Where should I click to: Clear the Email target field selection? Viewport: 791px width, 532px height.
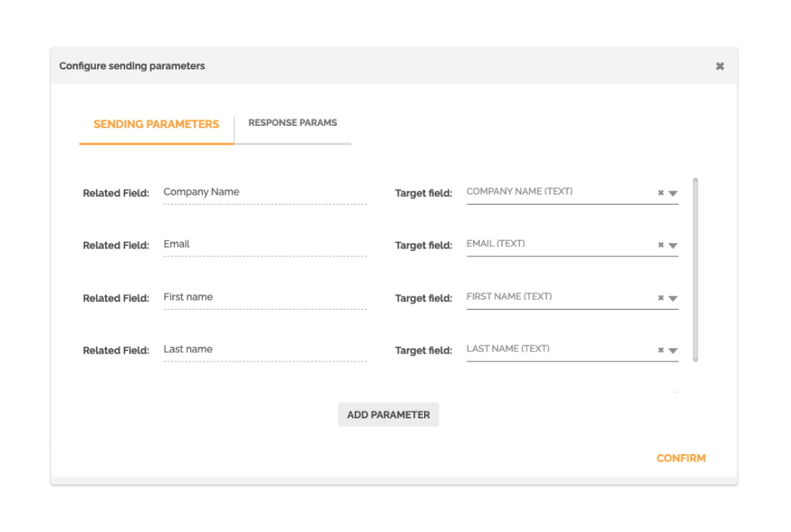tap(662, 244)
